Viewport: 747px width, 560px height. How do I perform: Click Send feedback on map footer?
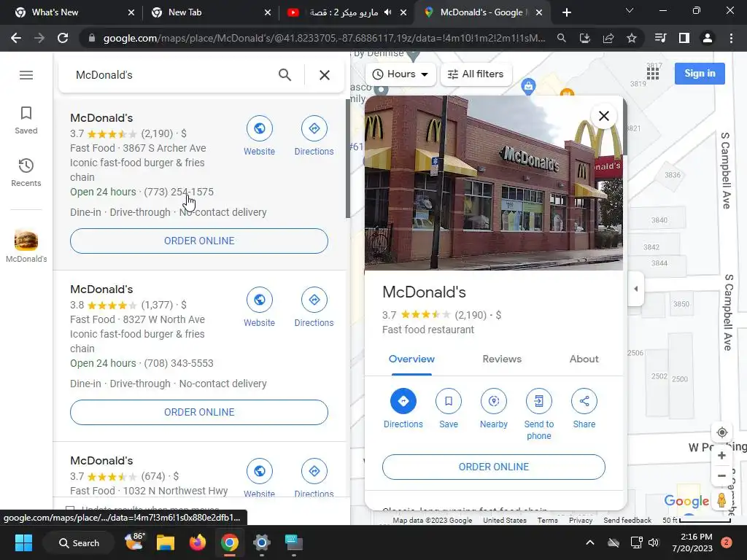[x=627, y=520]
